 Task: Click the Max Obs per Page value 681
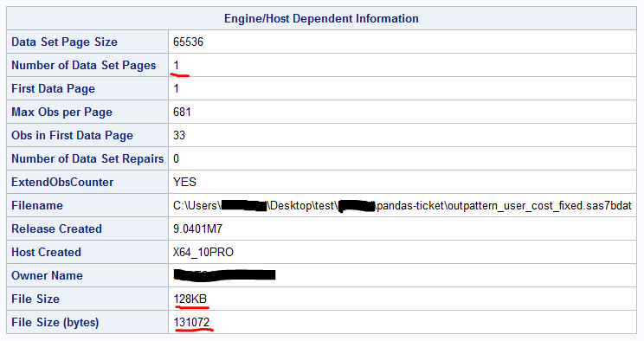[182, 113]
